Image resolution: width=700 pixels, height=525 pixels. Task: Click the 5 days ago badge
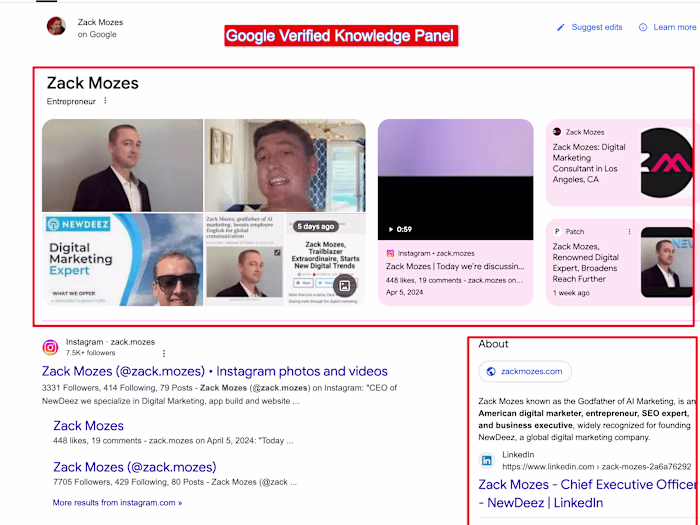pyautogui.click(x=316, y=226)
